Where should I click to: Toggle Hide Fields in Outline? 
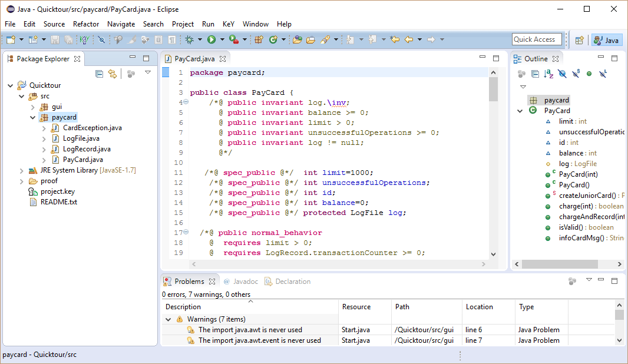563,74
